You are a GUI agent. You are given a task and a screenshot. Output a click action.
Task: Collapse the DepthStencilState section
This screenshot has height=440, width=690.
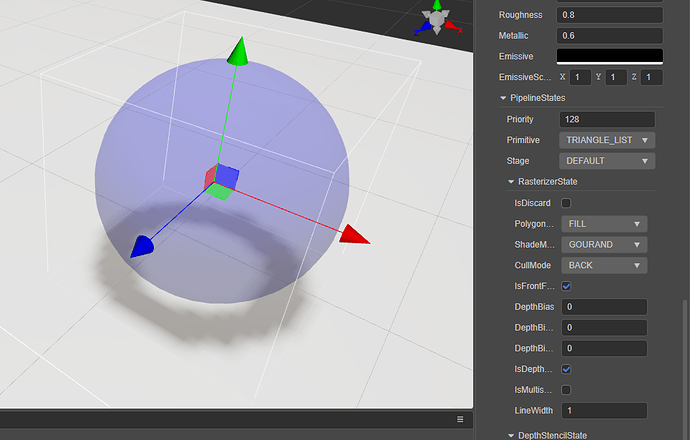tap(511, 436)
